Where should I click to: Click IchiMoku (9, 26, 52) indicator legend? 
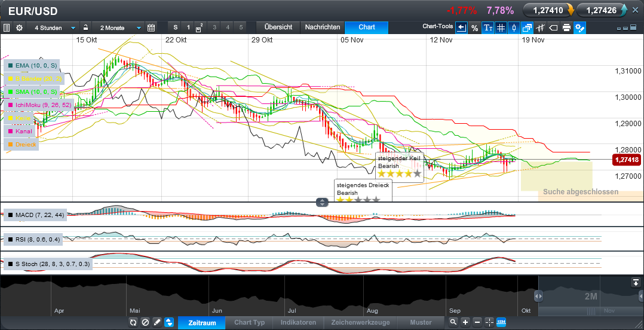click(x=39, y=105)
